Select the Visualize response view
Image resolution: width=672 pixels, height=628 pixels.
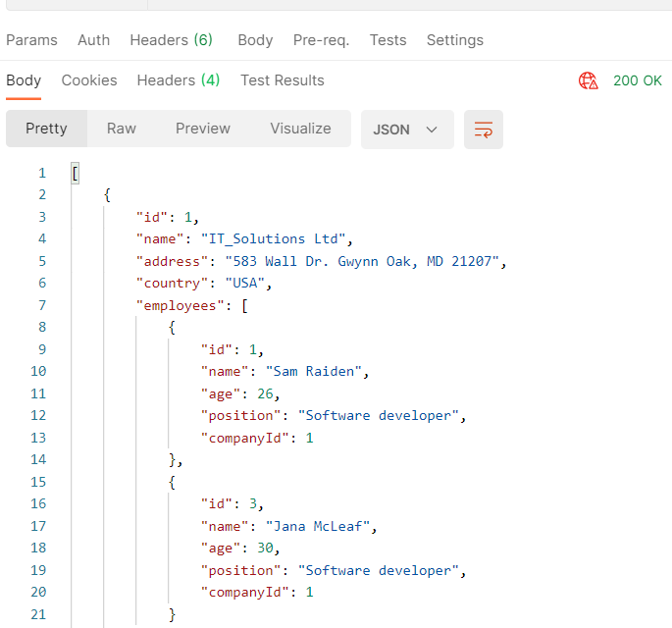point(300,129)
